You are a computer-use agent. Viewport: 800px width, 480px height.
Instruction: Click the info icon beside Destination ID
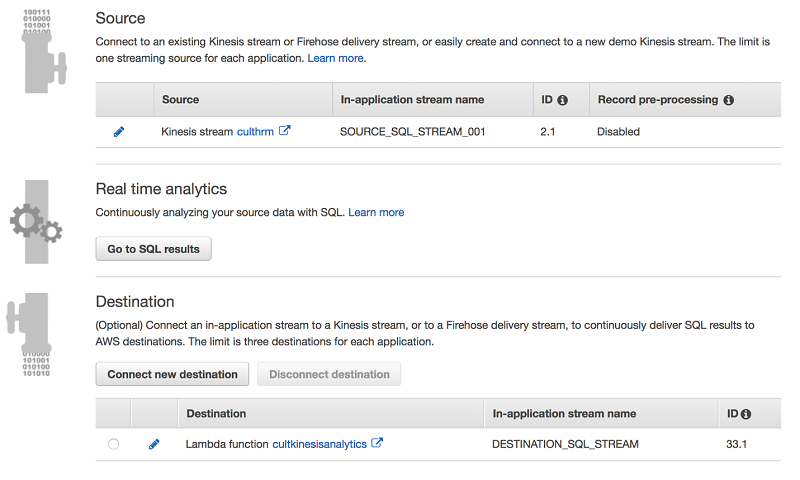746,414
